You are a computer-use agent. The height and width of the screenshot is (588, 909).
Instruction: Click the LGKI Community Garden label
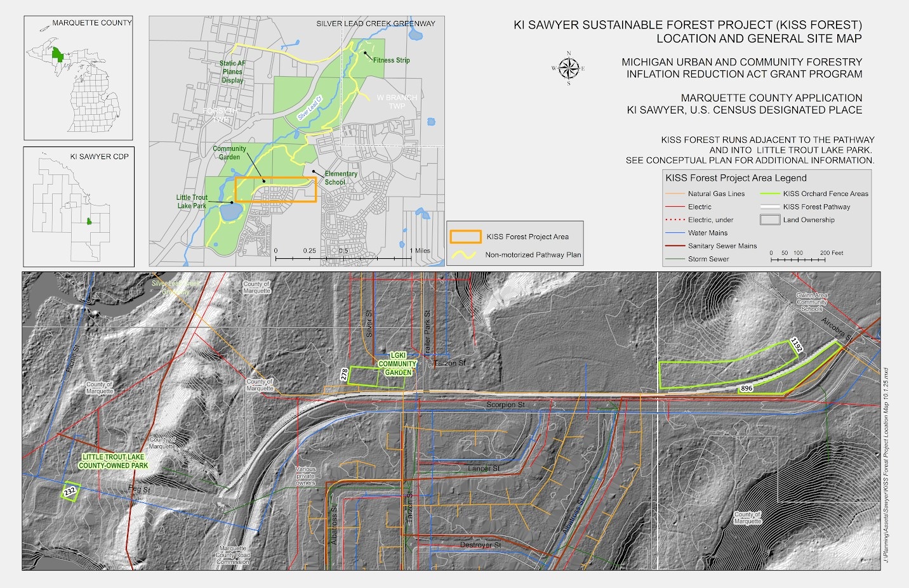[x=397, y=363]
